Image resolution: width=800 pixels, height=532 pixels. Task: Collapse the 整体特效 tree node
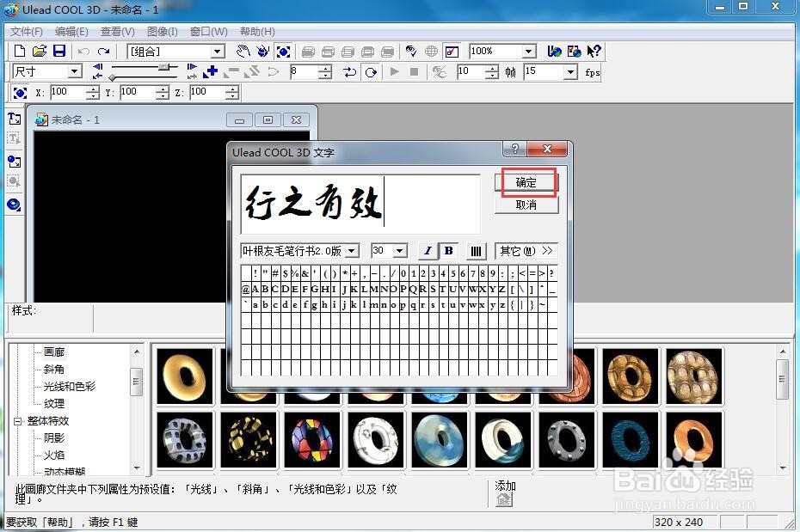[18, 421]
